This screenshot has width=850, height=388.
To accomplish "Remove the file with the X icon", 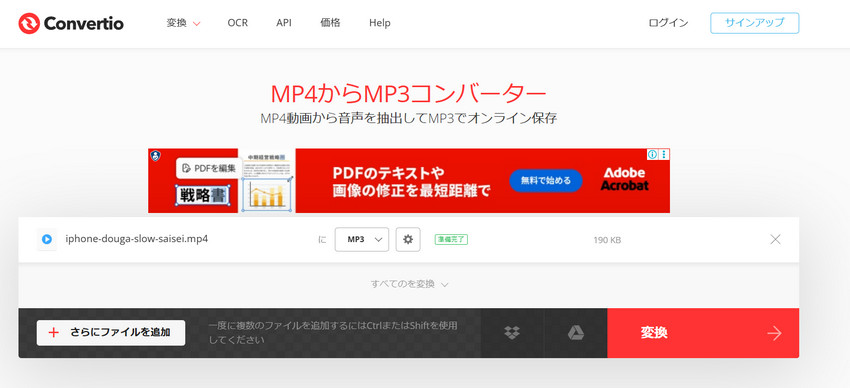I will tap(776, 240).
